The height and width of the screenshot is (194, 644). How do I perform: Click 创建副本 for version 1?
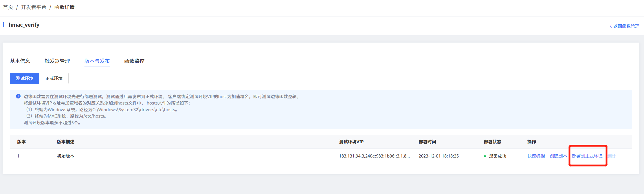[x=558, y=156]
